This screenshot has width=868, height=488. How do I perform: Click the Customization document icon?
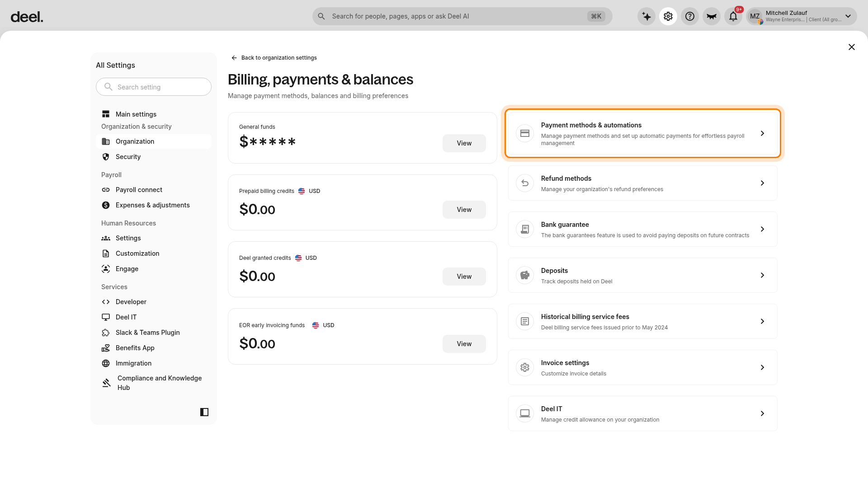tap(106, 253)
